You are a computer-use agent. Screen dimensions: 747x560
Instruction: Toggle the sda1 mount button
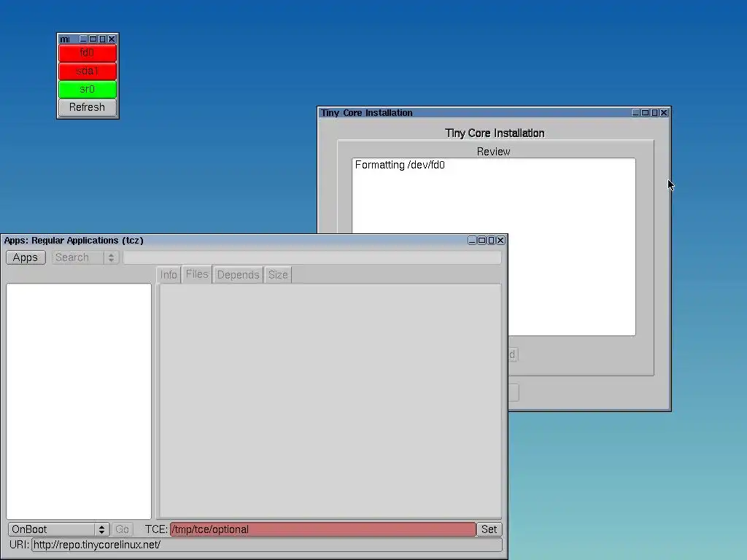pyautogui.click(x=88, y=71)
